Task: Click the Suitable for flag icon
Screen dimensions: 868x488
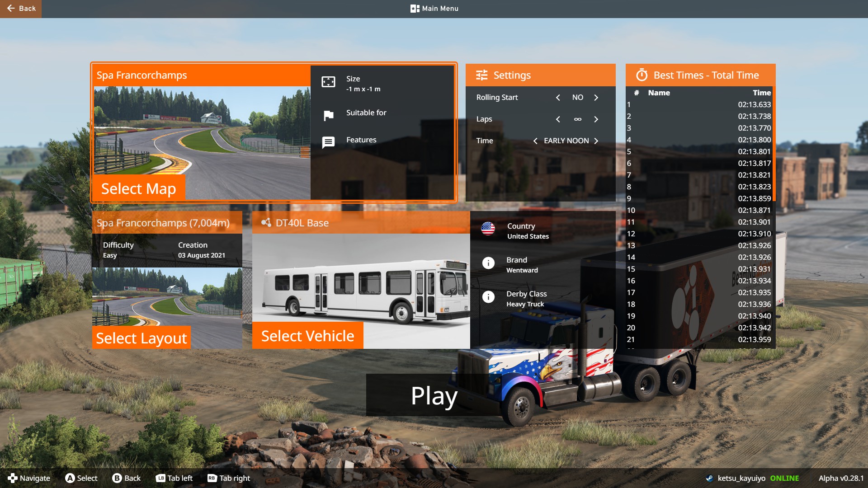Action: [328, 116]
